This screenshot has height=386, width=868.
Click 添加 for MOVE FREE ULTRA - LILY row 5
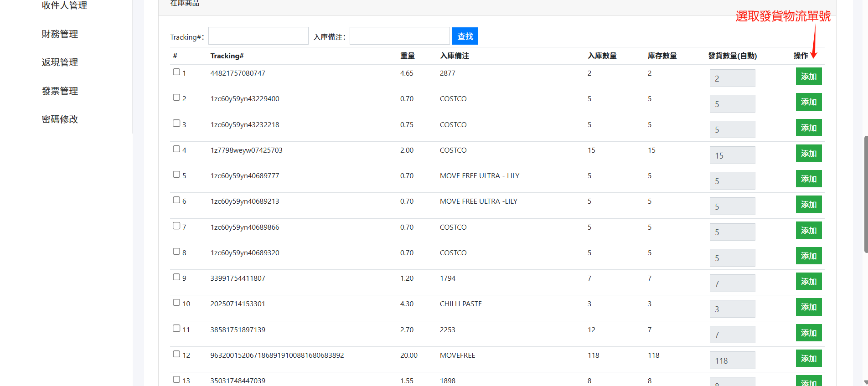click(808, 179)
